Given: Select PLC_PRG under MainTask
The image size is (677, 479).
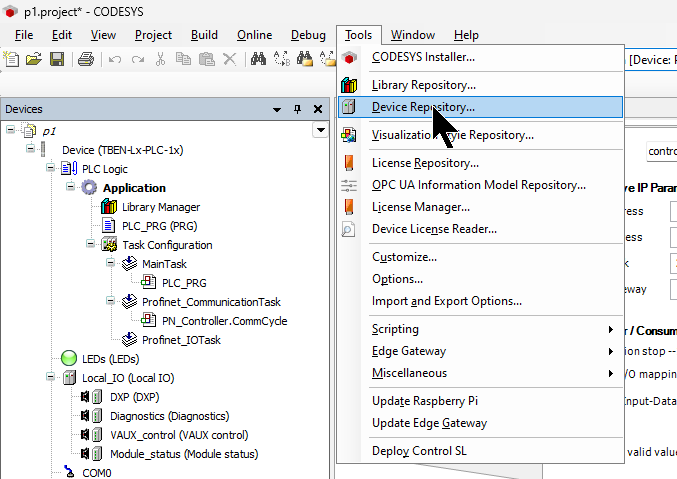Looking at the screenshot, I should (184, 283).
